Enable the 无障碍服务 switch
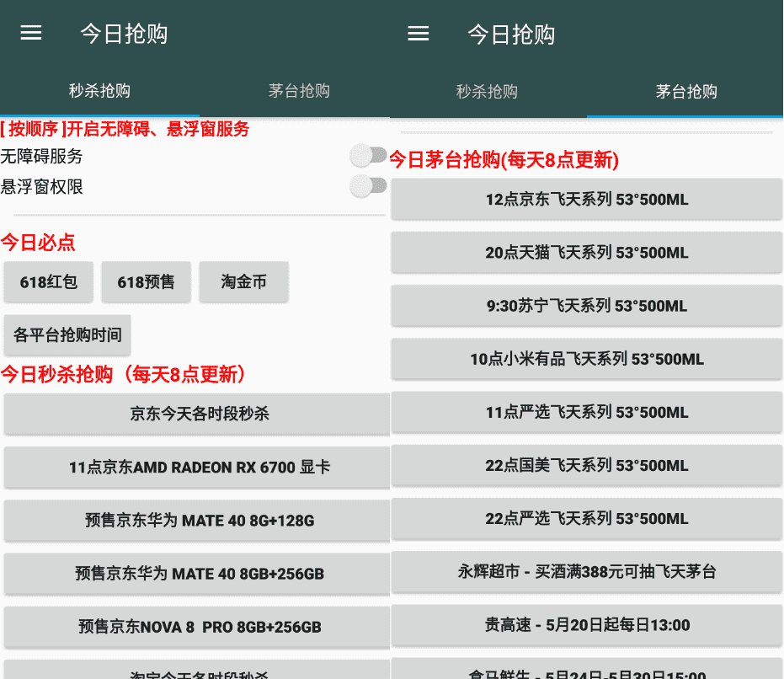Image resolution: width=784 pixels, height=679 pixels. click(368, 155)
